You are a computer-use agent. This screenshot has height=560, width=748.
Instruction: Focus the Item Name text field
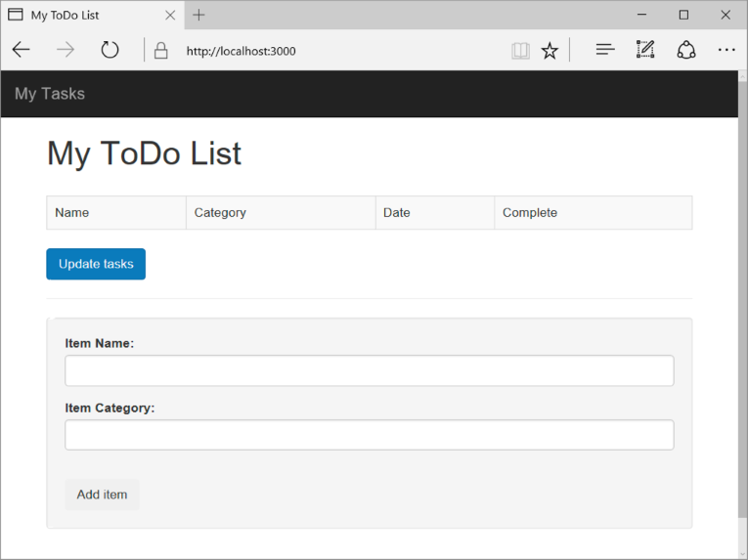[369, 370]
